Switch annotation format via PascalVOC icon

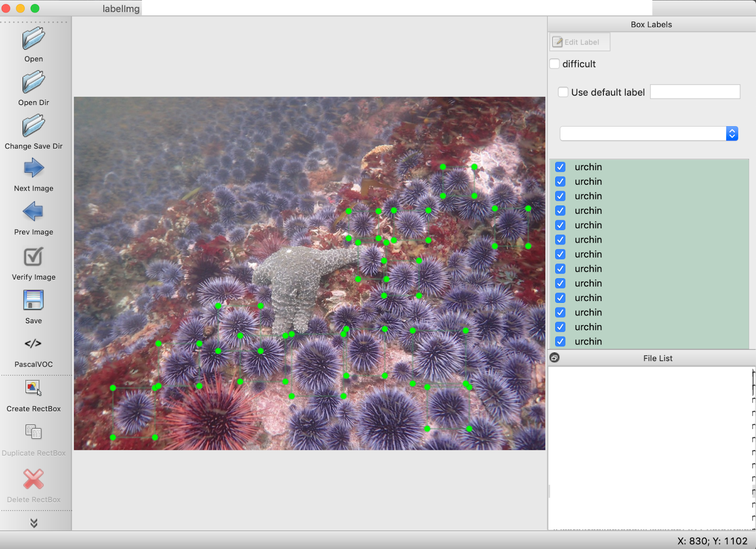pyautogui.click(x=34, y=343)
